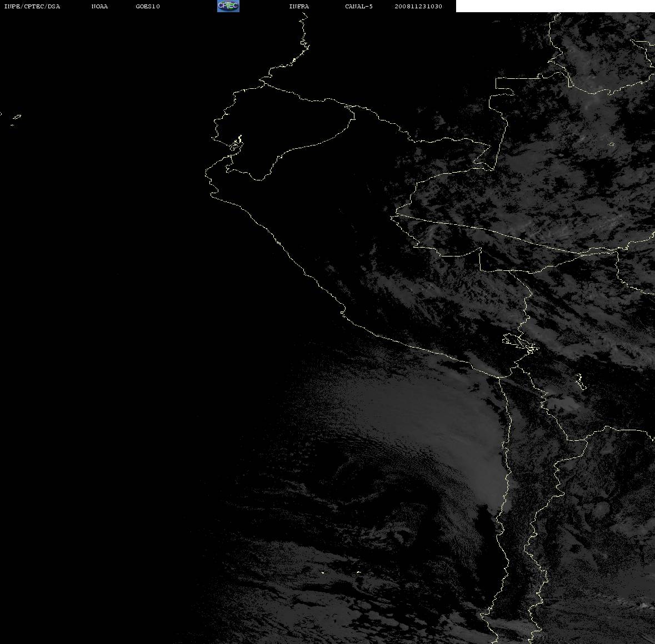
Task: Click the CPTEC logo in header
Action: coord(228,6)
